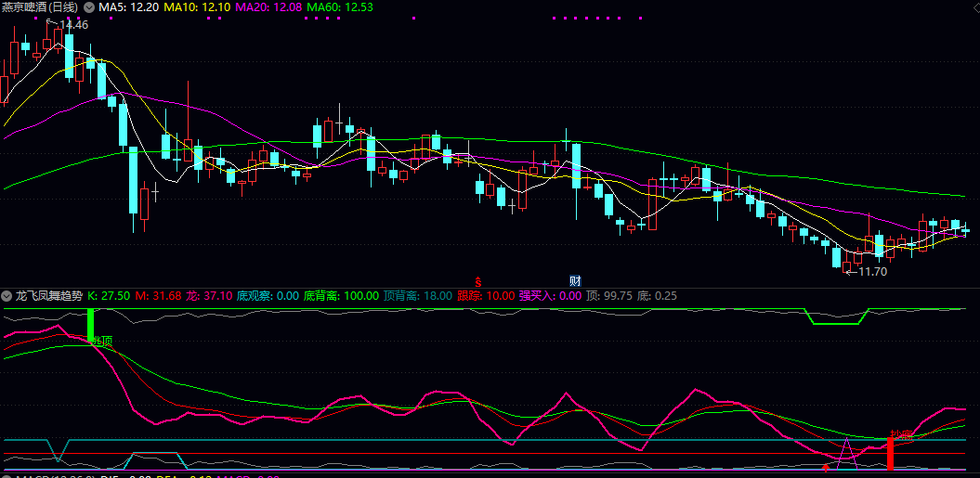Click the 14.46 high price label

72,25
